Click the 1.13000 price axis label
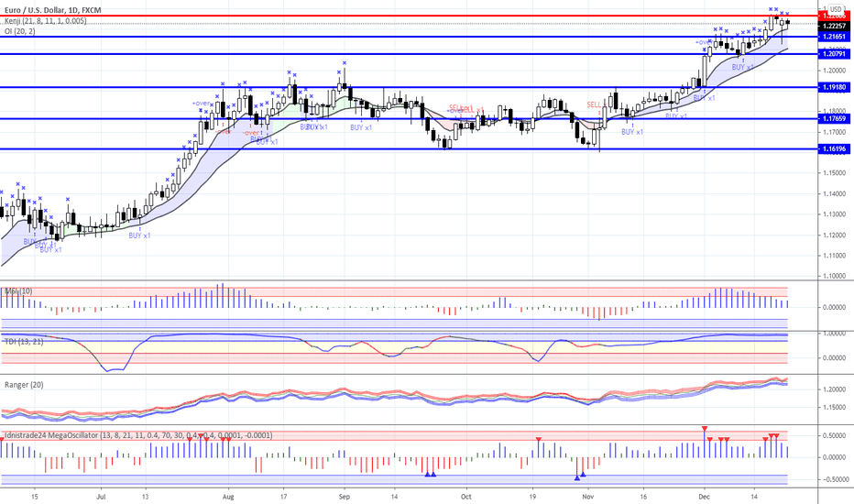Image resolution: width=854 pixels, height=504 pixels. (835, 214)
